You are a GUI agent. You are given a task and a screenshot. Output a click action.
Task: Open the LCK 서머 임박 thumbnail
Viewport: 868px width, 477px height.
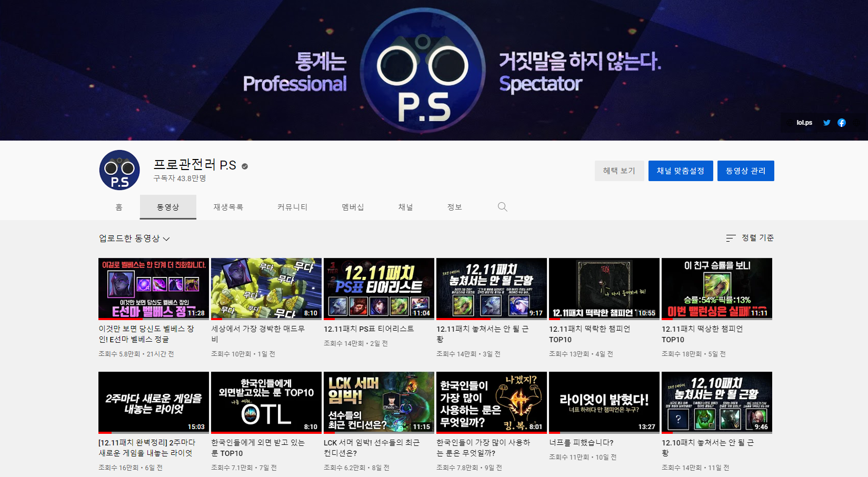point(379,402)
